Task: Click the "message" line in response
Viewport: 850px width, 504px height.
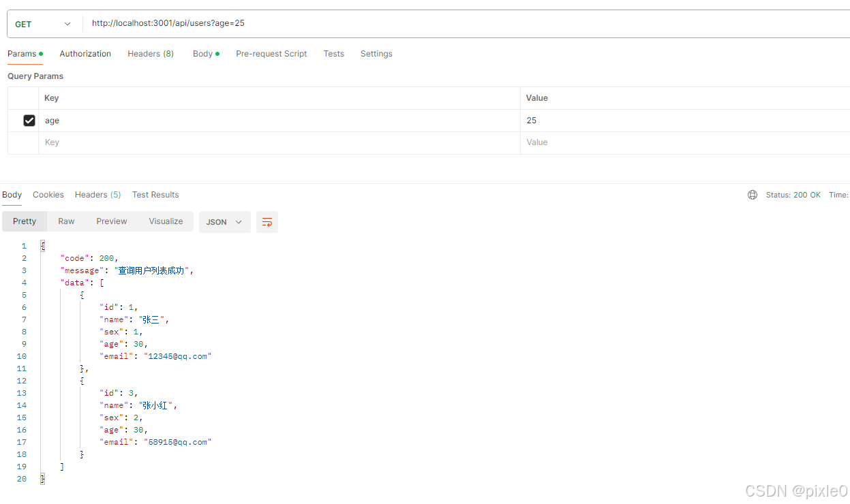Action: 127,270
